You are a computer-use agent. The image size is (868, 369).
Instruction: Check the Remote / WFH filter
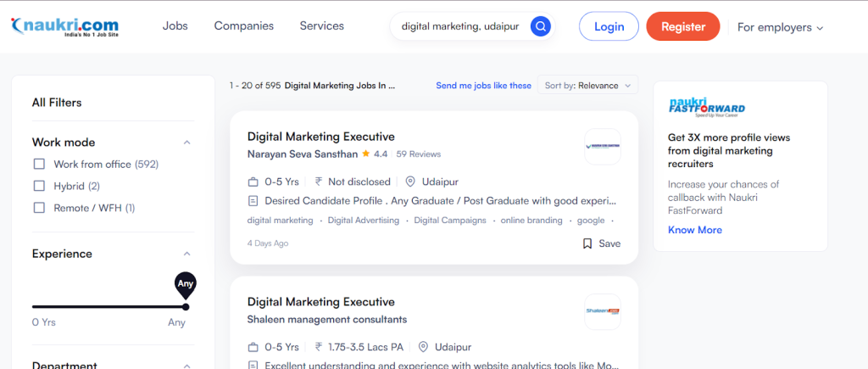[39, 209]
